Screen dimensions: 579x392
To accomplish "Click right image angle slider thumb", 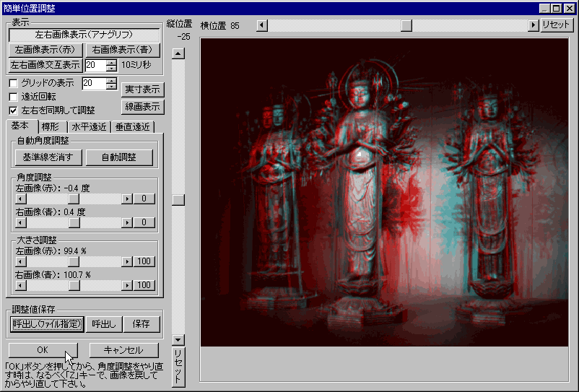I will pos(74,223).
